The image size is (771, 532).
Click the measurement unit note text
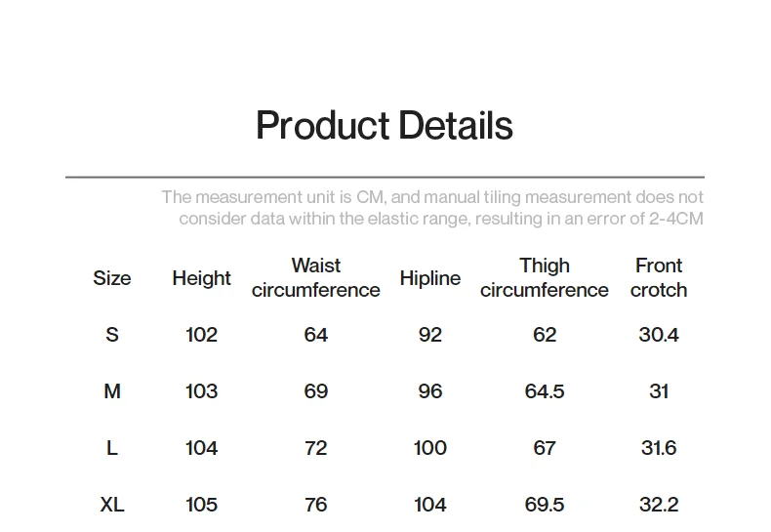click(432, 208)
